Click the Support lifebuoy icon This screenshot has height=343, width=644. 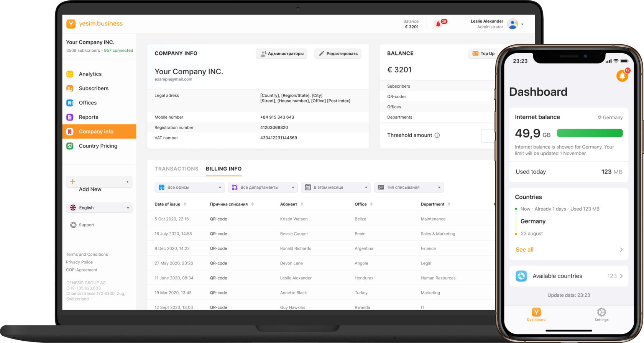(73, 225)
